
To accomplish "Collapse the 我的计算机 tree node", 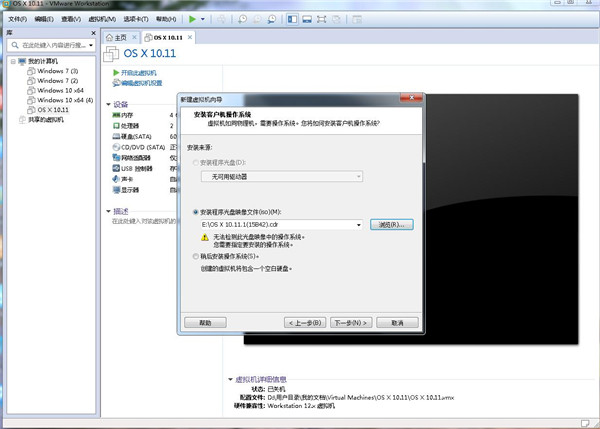I will tap(11, 61).
